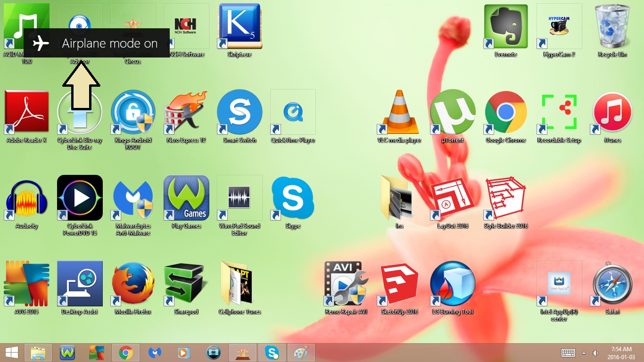Viewport: 644px width, 362px height.
Task: Launch VLC media player
Action: pos(398,112)
